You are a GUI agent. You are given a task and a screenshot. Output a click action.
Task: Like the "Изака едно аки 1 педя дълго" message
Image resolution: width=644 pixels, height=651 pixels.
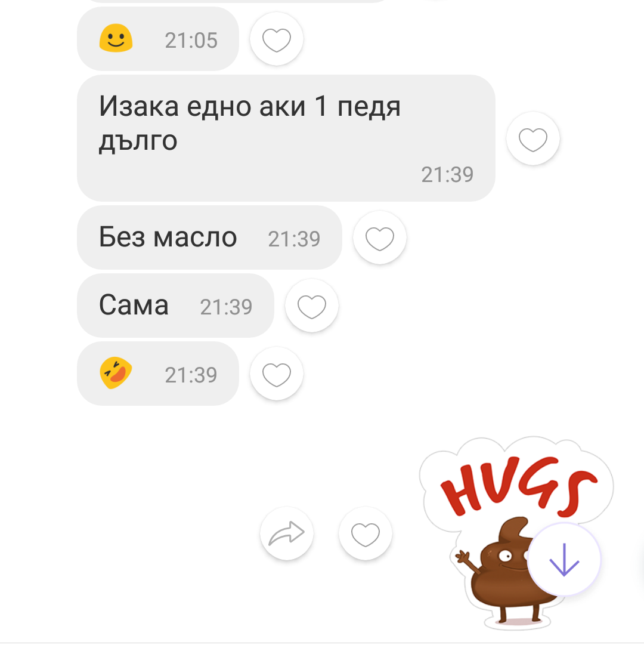pos(533,138)
